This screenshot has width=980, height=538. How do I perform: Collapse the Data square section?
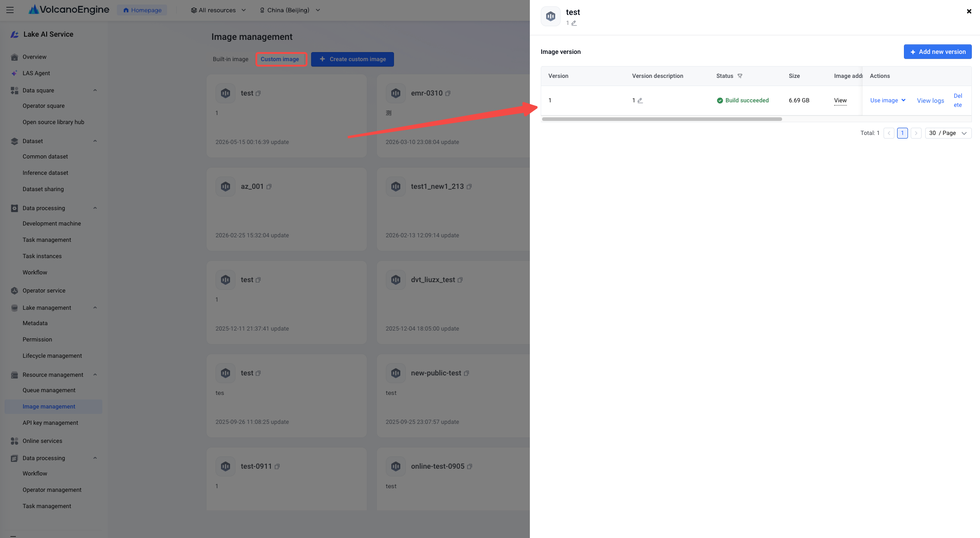95,91
